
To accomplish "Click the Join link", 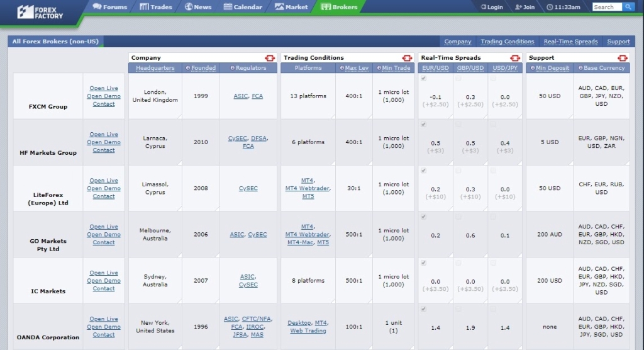I will pyautogui.click(x=525, y=7).
